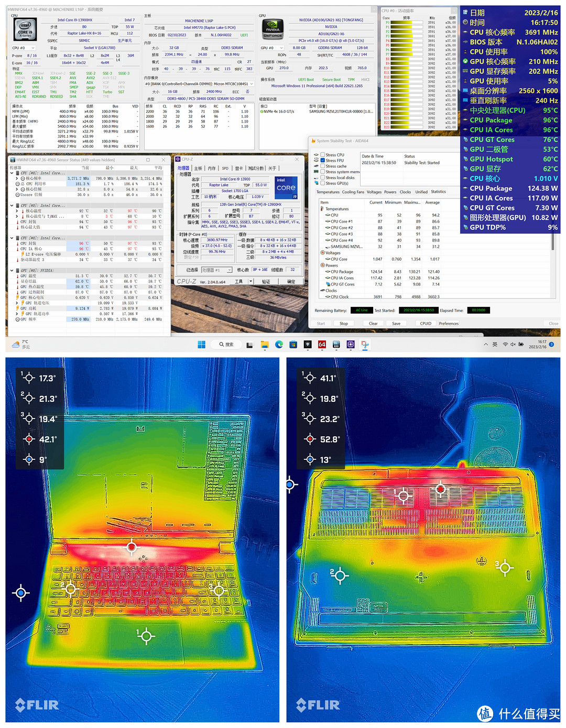Click the Save button in AIDA64
This screenshot has height=728, width=566.
[x=396, y=324]
